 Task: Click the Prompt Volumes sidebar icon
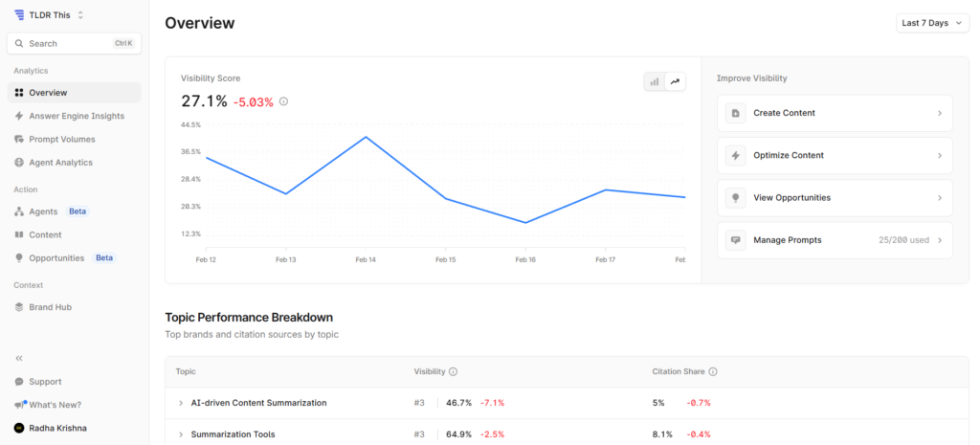[19, 140]
